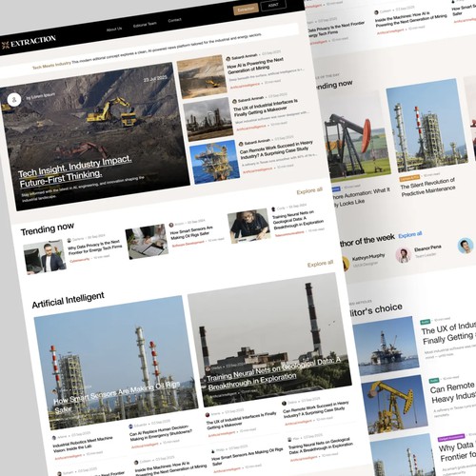Click Artificial Intelligence tag under Mining article
This screenshot has height=476, width=476.
pos(245,85)
